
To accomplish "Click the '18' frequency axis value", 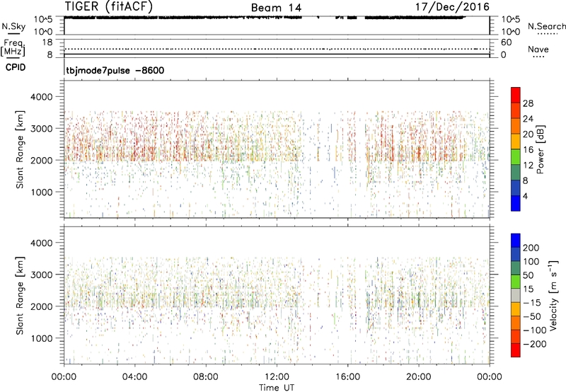I will coord(47,42).
